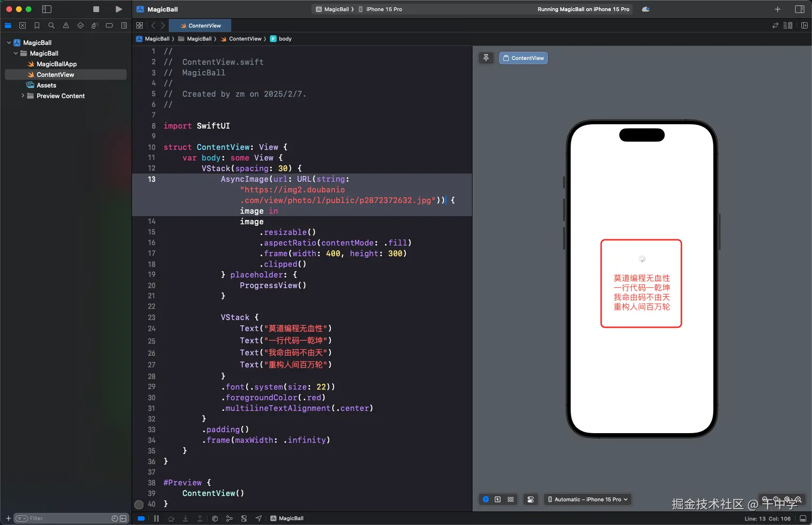Image resolution: width=812 pixels, height=525 pixels.
Task: Step over in the debug bar
Action: (x=171, y=519)
